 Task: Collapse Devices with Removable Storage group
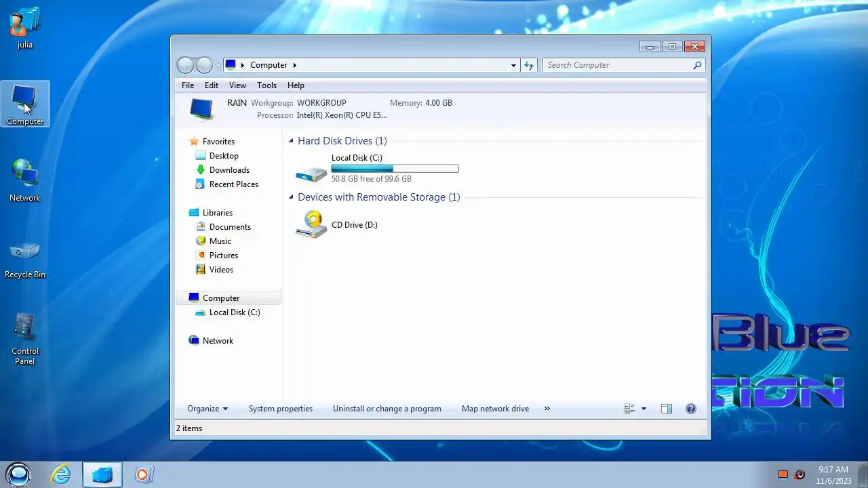[x=291, y=197]
